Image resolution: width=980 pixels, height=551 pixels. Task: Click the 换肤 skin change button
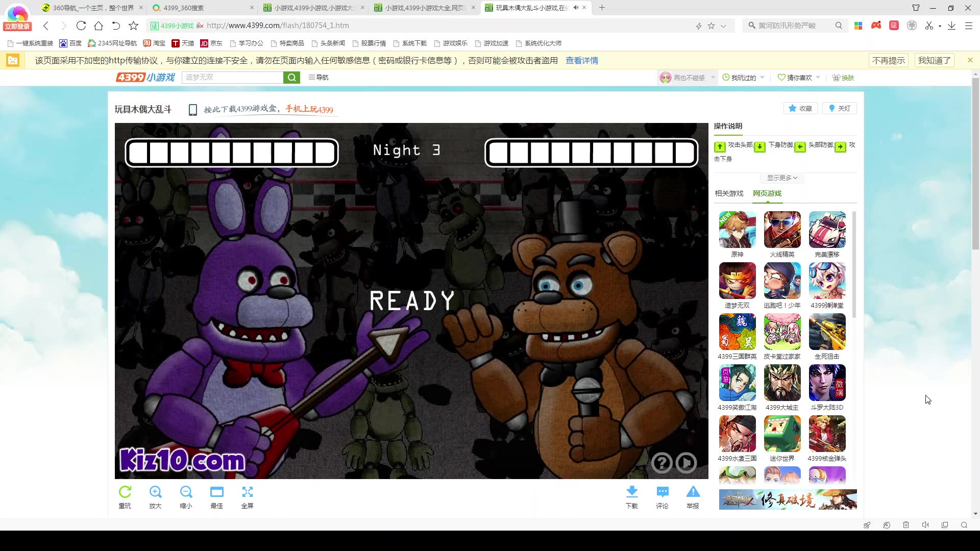(843, 78)
